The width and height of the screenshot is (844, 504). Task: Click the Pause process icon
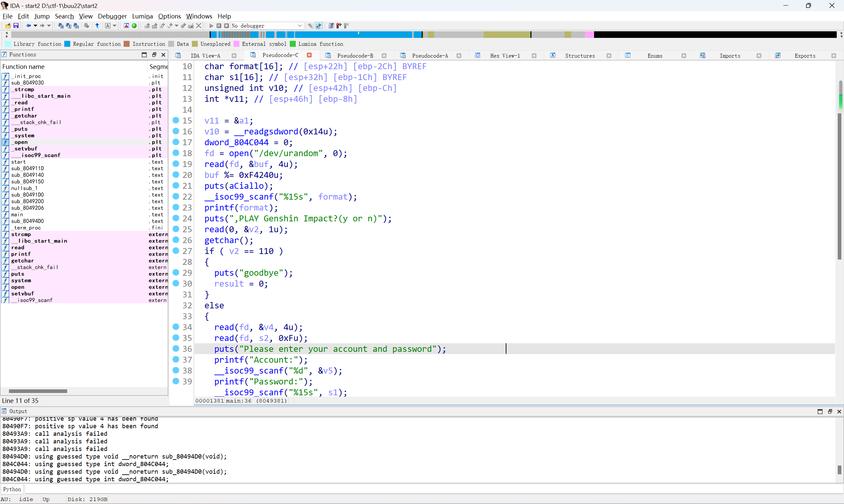pos(219,26)
